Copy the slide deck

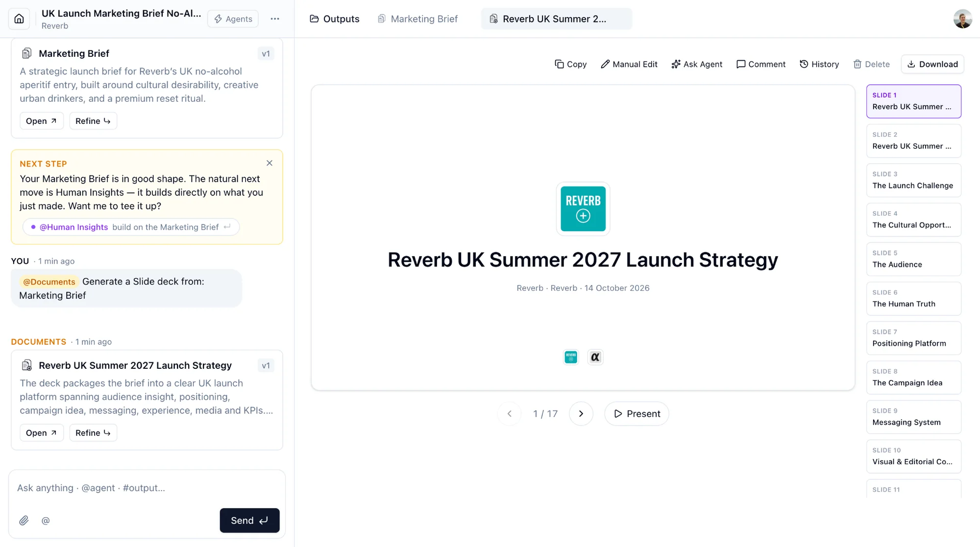tap(570, 64)
